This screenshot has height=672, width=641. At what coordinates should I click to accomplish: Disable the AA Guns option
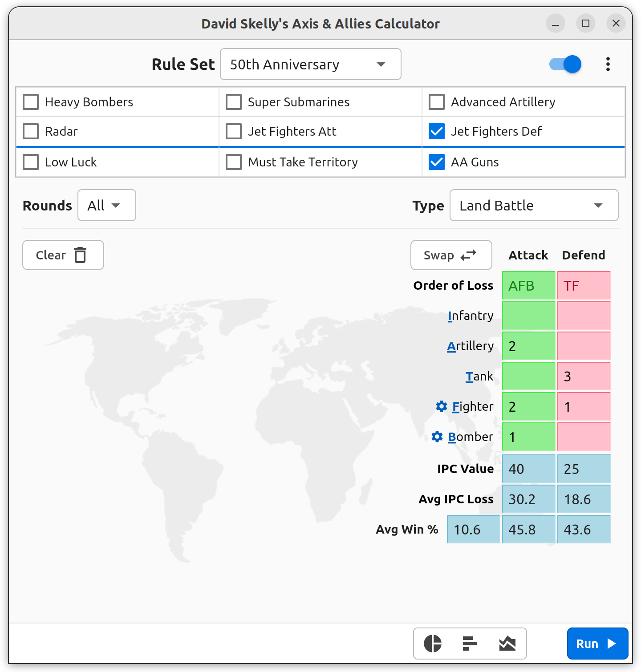click(436, 162)
